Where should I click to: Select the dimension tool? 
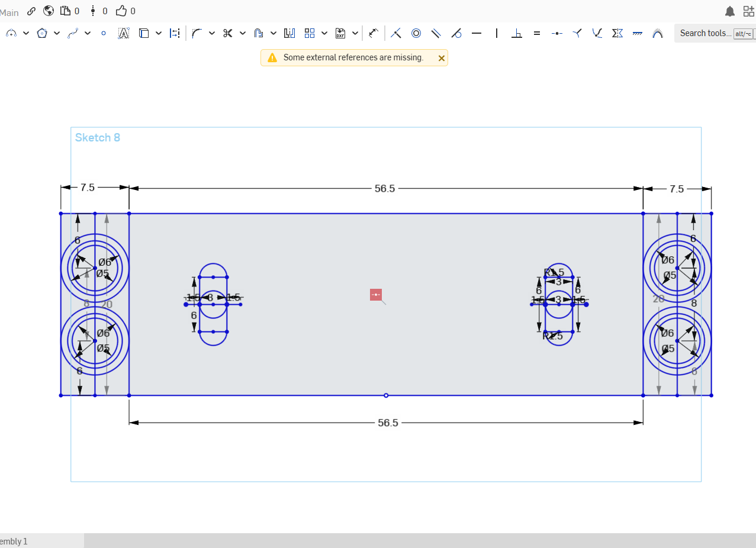[x=372, y=33]
